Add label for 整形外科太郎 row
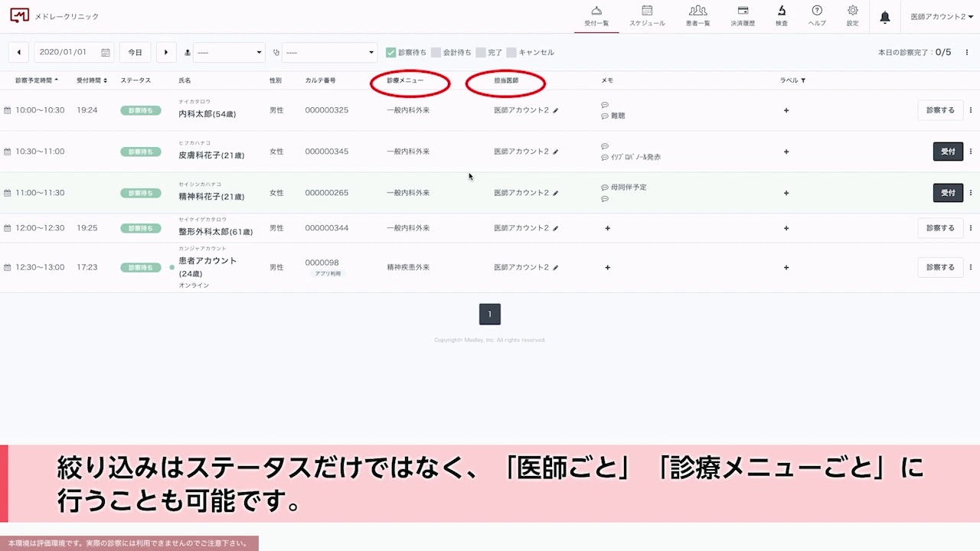The image size is (980, 551). pos(786,228)
